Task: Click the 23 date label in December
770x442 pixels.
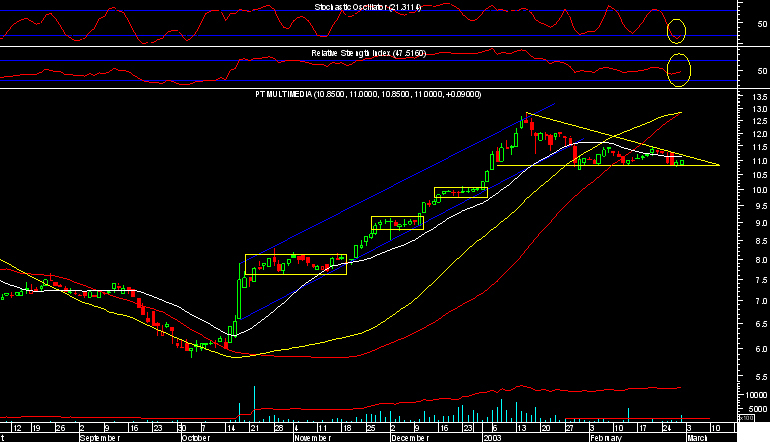Action: (x=468, y=428)
